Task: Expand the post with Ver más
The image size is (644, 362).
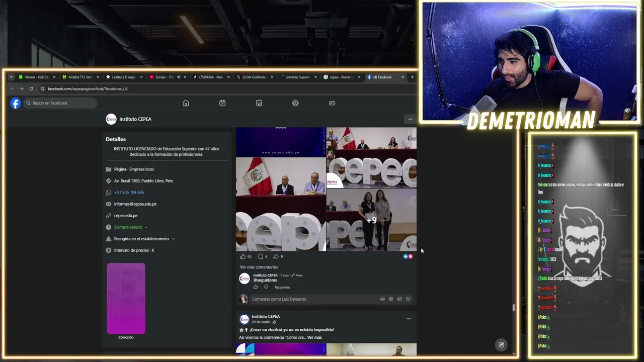Action: point(314,337)
